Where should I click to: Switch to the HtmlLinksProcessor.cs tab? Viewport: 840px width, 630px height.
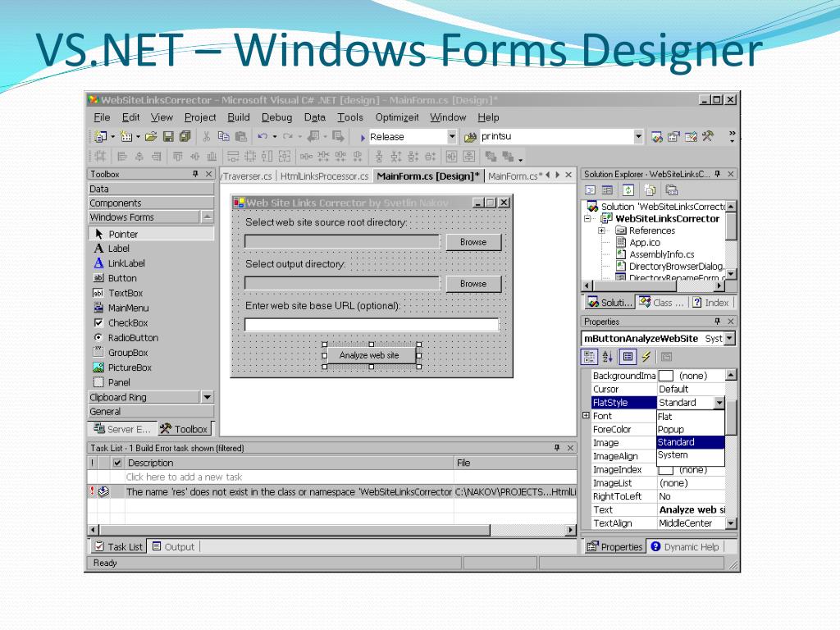click(325, 176)
